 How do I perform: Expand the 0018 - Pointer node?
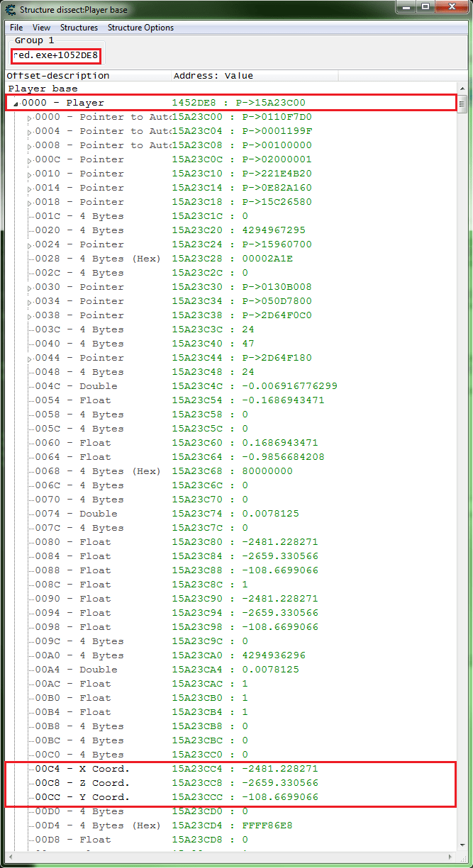click(x=30, y=203)
